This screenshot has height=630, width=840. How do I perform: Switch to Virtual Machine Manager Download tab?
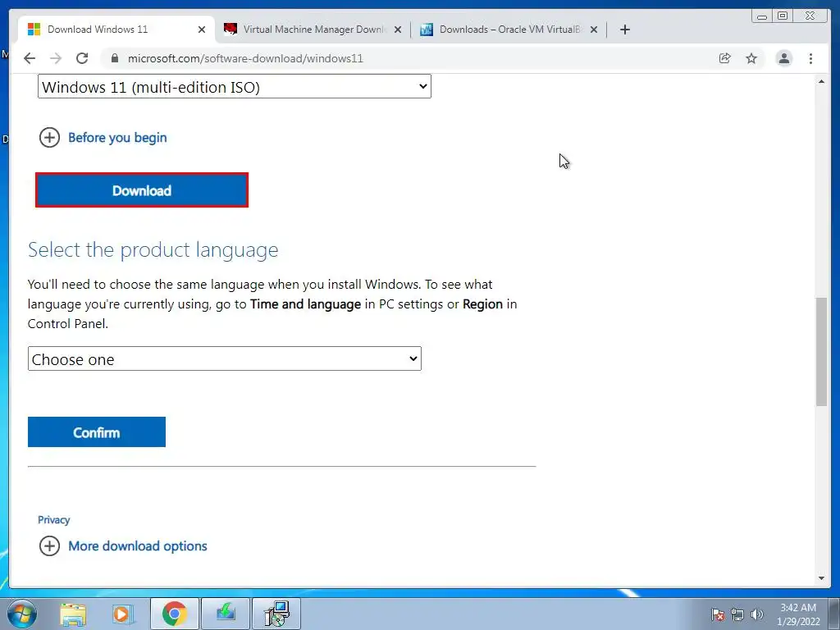(x=313, y=30)
